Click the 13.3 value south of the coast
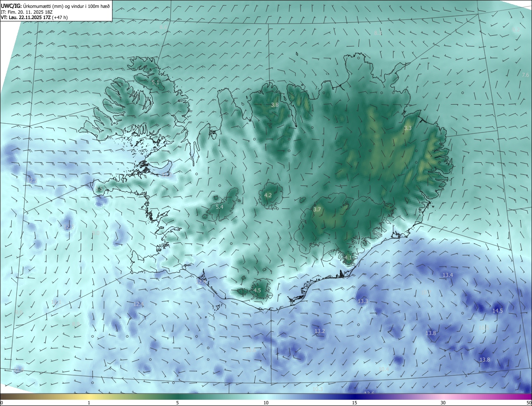Viewport: 532px width, 406px height. [363, 301]
